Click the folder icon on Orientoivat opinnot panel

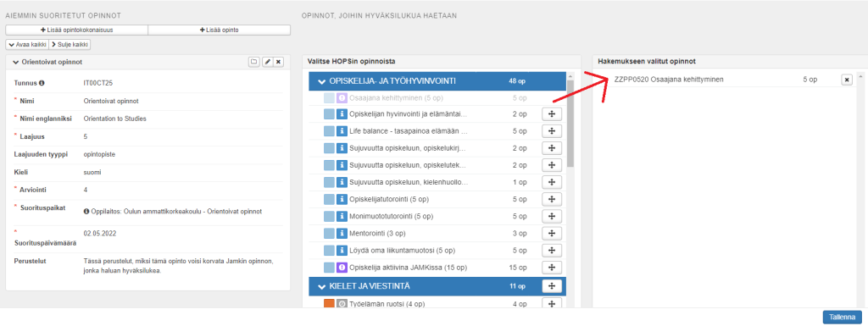(254, 62)
